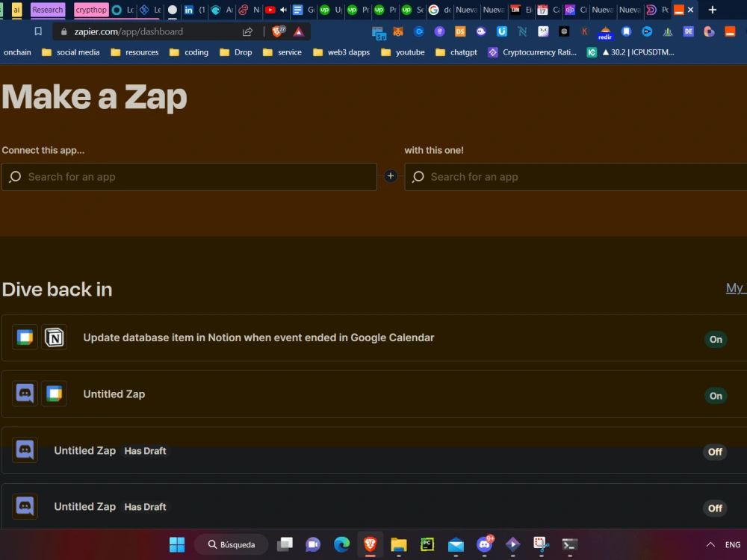Open the red K extension icon
747x560 pixels.
(x=585, y=31)
